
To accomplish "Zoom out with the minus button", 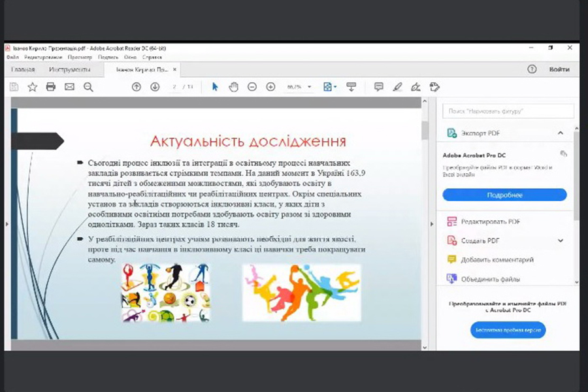I will pyautogui.click(x=252, y=87).
